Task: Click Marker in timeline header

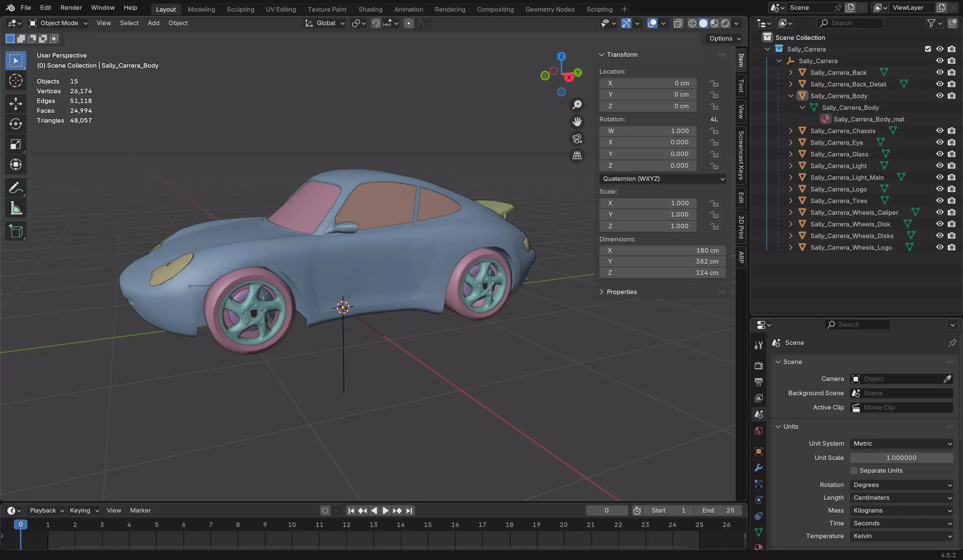Action: tap(140, 511)
